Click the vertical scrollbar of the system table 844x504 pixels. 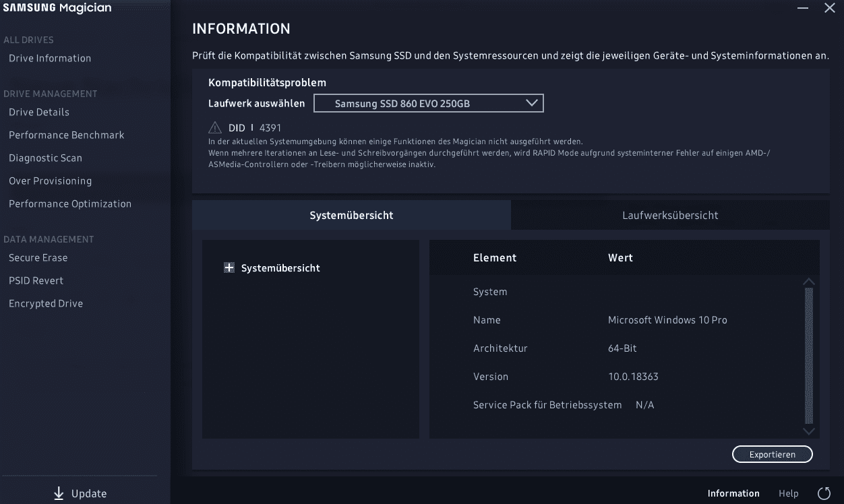[809, 356]
